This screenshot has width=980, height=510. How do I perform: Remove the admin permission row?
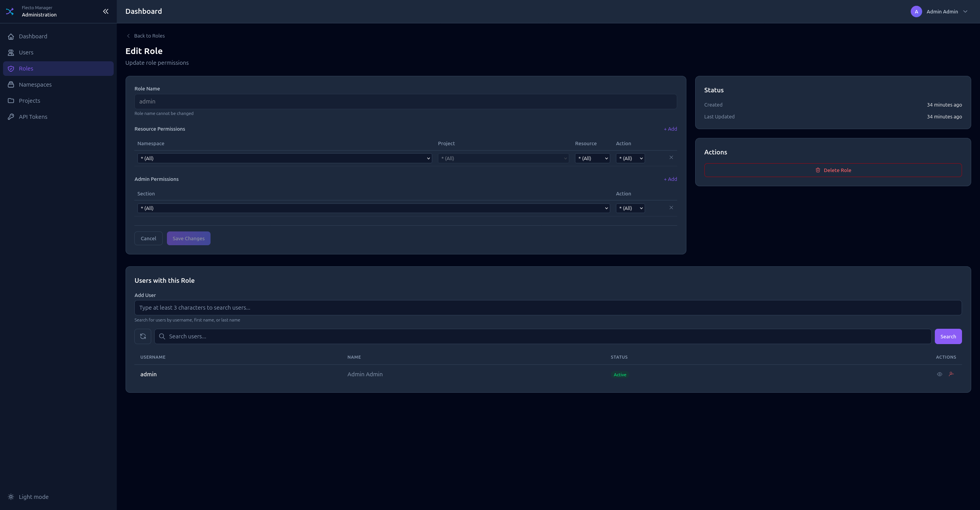671,208
